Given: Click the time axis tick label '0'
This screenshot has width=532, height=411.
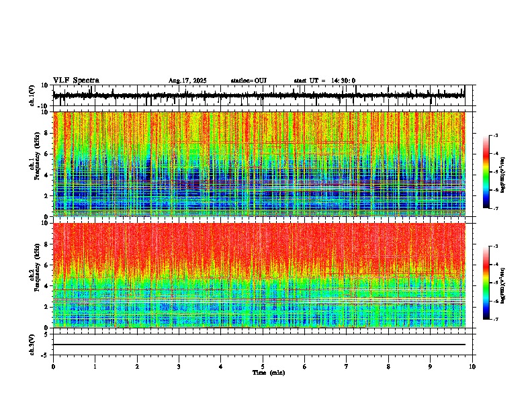Looking at the screenshot, I should [53, 367].
